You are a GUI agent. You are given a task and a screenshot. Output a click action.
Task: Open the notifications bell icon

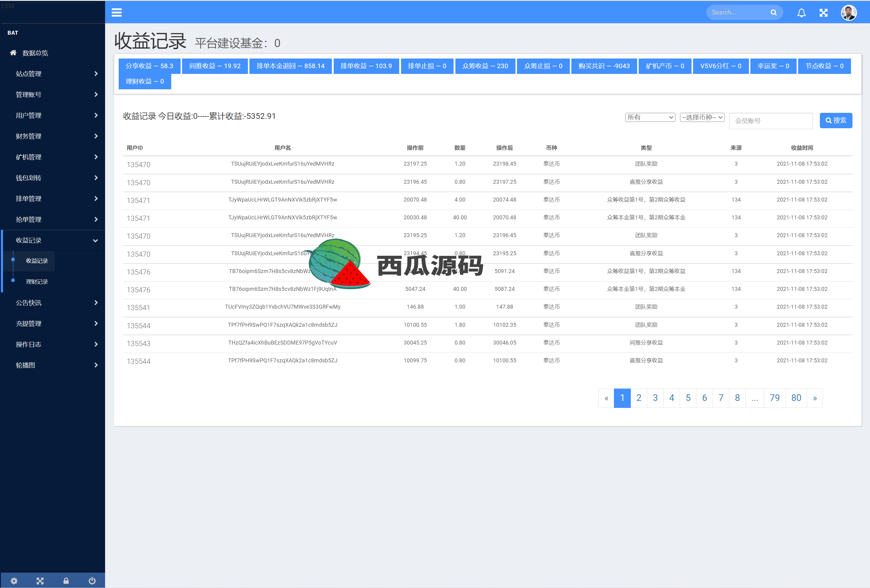(801, 13)
